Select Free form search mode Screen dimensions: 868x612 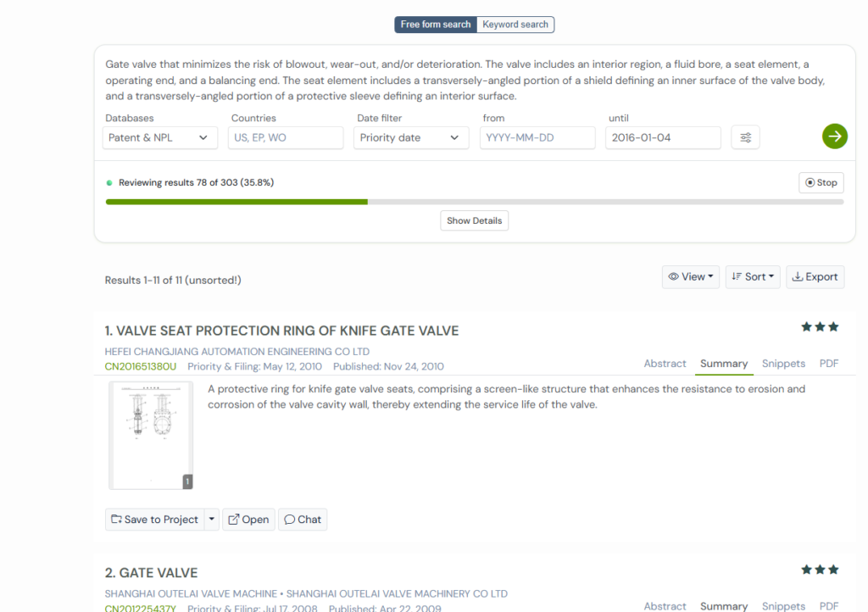pos(436,25)
